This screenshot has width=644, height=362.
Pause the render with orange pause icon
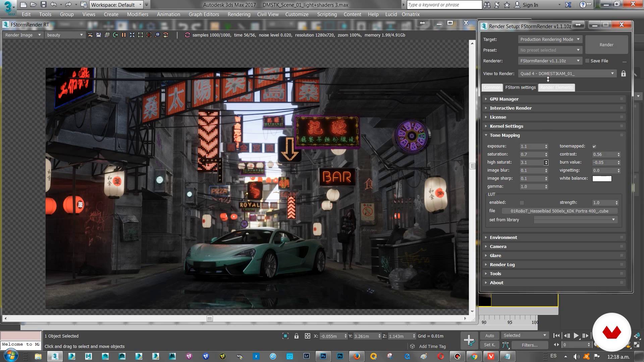[124, 35]
